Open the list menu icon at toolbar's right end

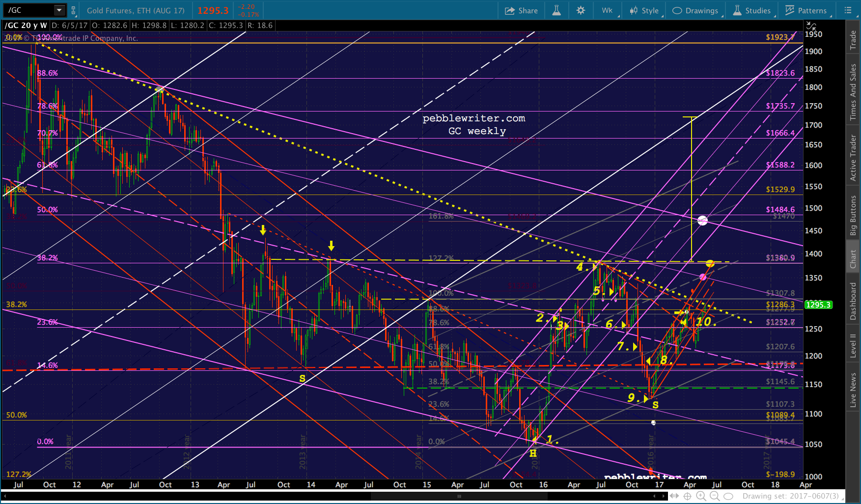(848, 10)
